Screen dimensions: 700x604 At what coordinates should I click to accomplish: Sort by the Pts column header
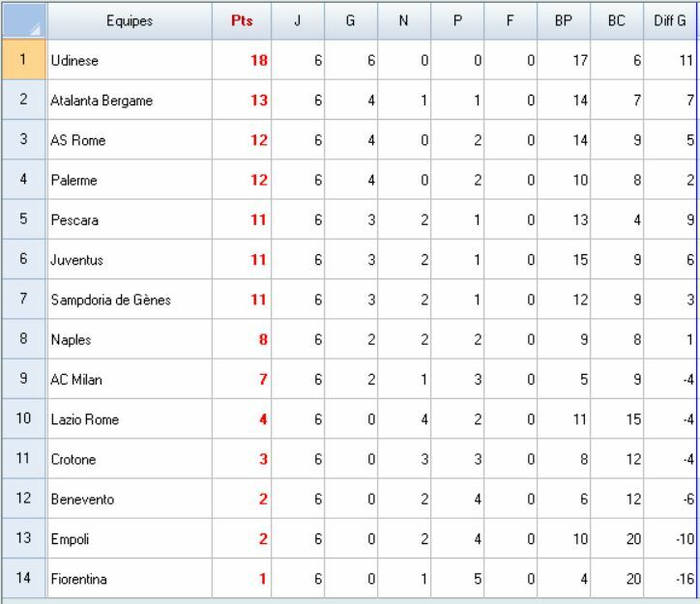tap(242, 20)
